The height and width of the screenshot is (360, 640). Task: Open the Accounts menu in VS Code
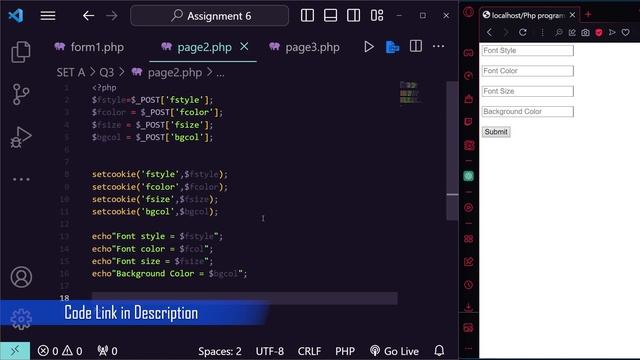click(21, 277)
